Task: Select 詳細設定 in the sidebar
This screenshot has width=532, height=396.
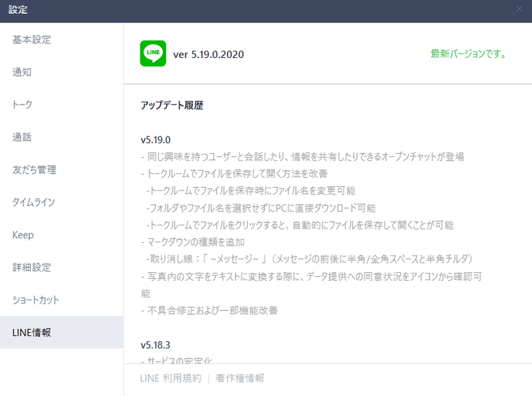Action: click(61, 268)
